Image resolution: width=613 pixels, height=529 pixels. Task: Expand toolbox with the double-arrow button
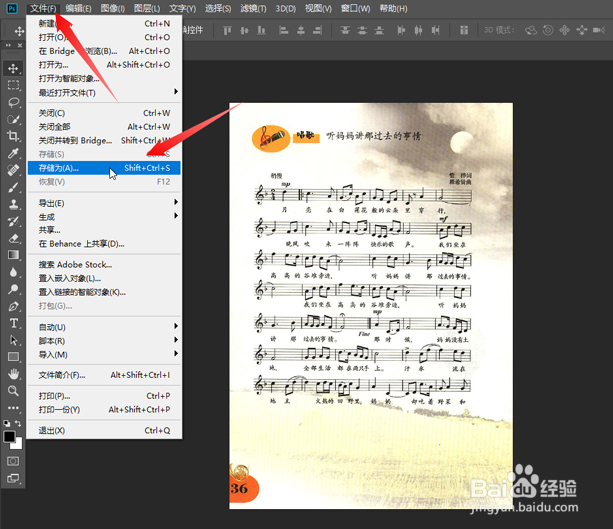[8, 45]
